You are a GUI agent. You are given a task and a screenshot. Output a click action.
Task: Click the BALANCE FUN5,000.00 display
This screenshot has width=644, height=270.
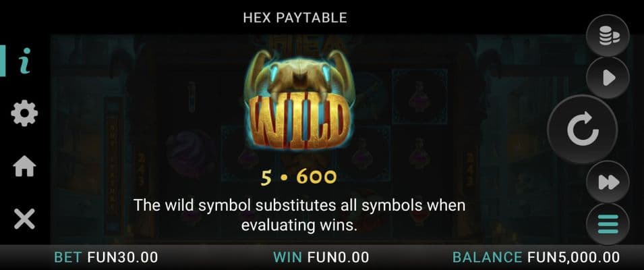point(536,257)
